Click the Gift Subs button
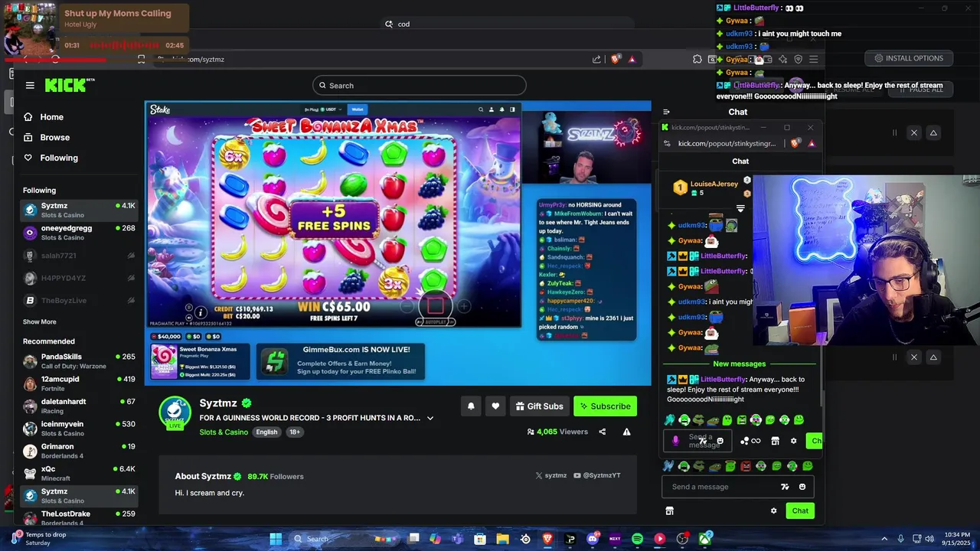980x551 pixels. point(539,406)
